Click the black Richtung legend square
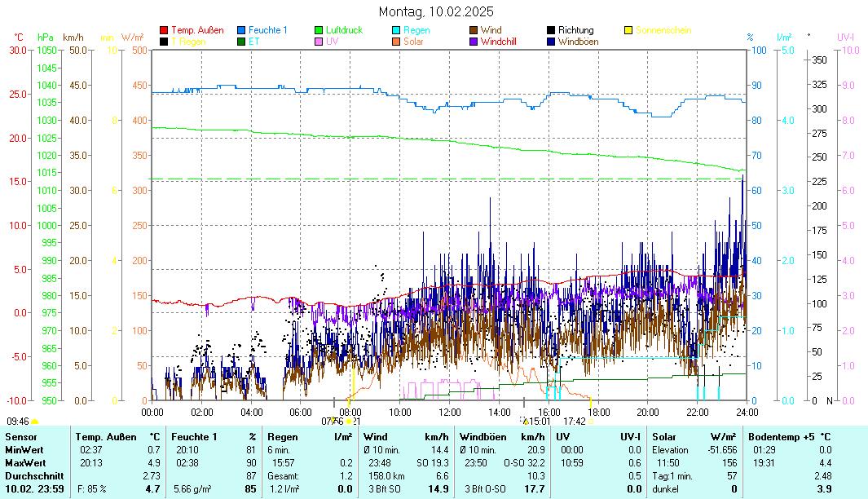868x499 pixels. tap(552, 30)
